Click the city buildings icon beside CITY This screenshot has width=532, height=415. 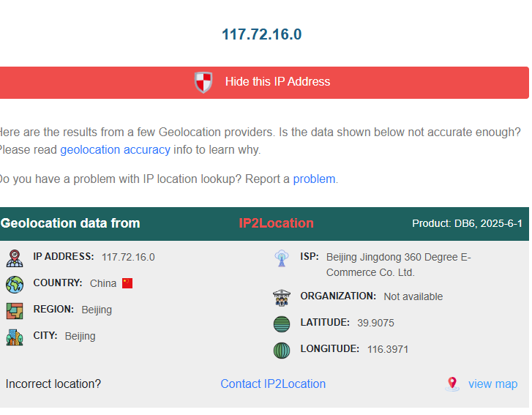point(15,337)
